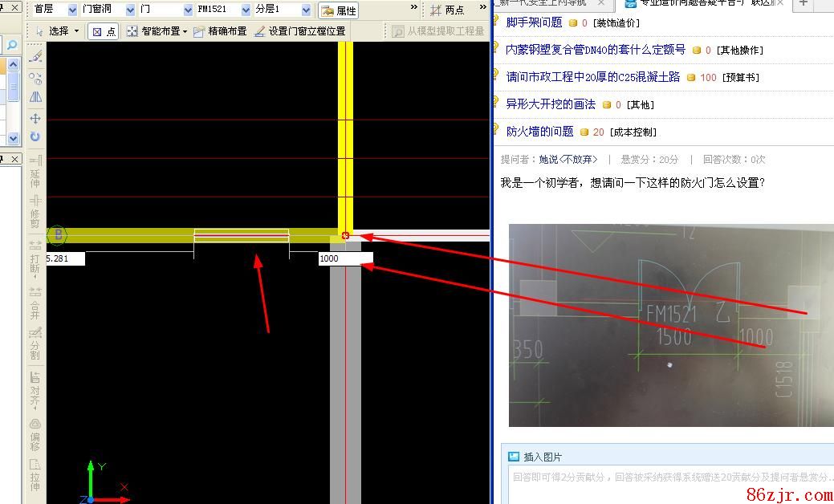
Task: Toggle the 点 (point) drawing mode
Action: point(104,31)
